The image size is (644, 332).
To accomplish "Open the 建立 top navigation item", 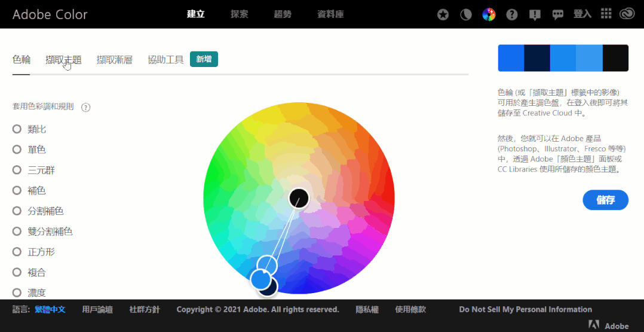I will [196, 14].
